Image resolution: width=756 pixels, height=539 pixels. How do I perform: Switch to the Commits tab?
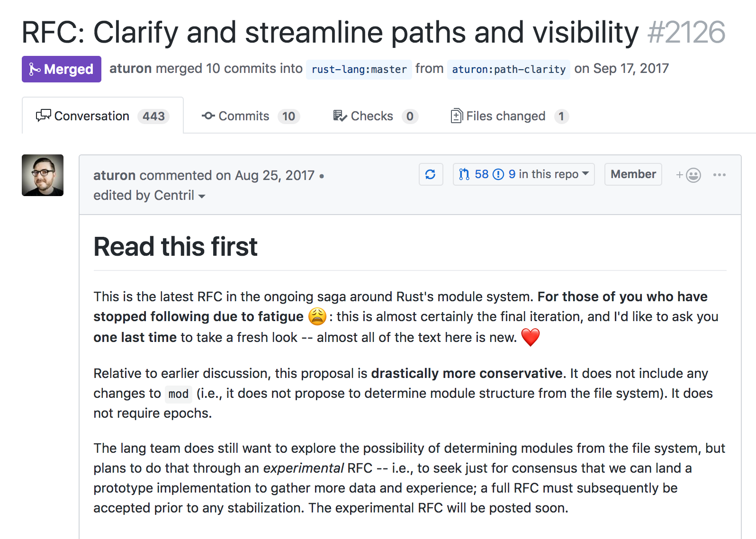243,116
